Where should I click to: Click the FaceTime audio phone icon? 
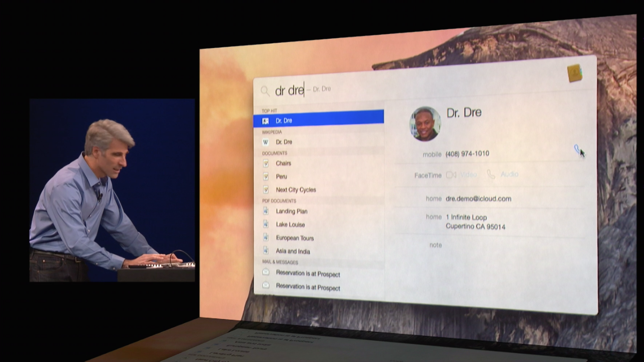coord(491,174)
